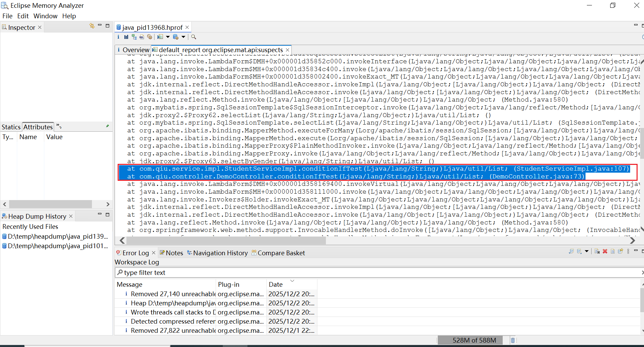Open the heap dump Overview info icon

(x=118, y=37)
